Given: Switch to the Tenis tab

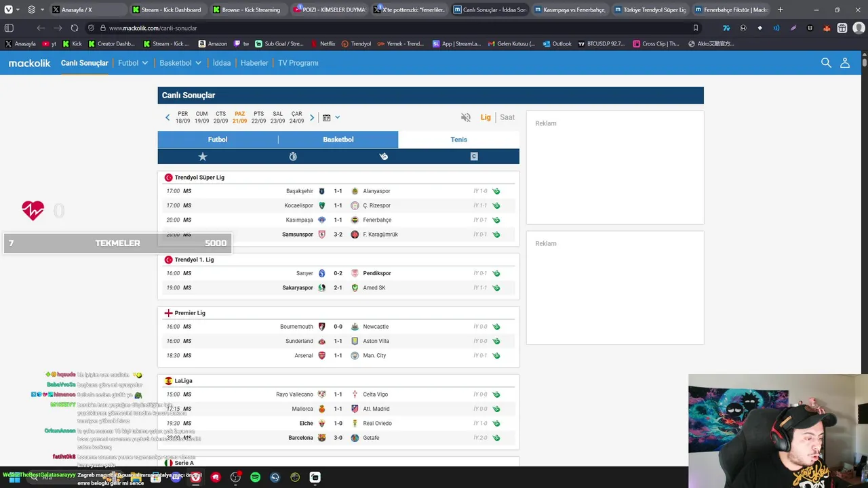Looking at the screenshot, I should 459,140.
